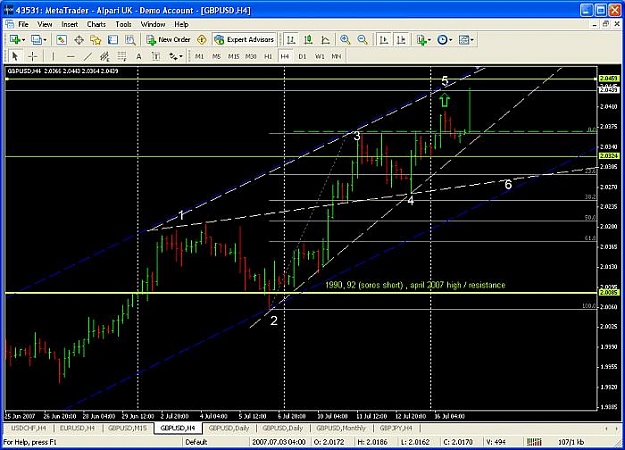Open the Charts menu
The height and width of the screenshot is (450, 625).
point(96,24)
